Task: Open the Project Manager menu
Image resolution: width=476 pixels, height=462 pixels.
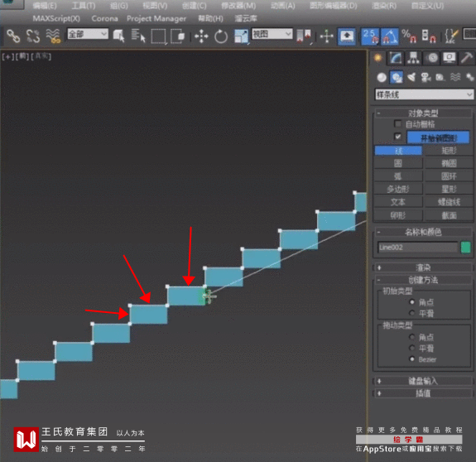Action: click(x=156, y=18)
